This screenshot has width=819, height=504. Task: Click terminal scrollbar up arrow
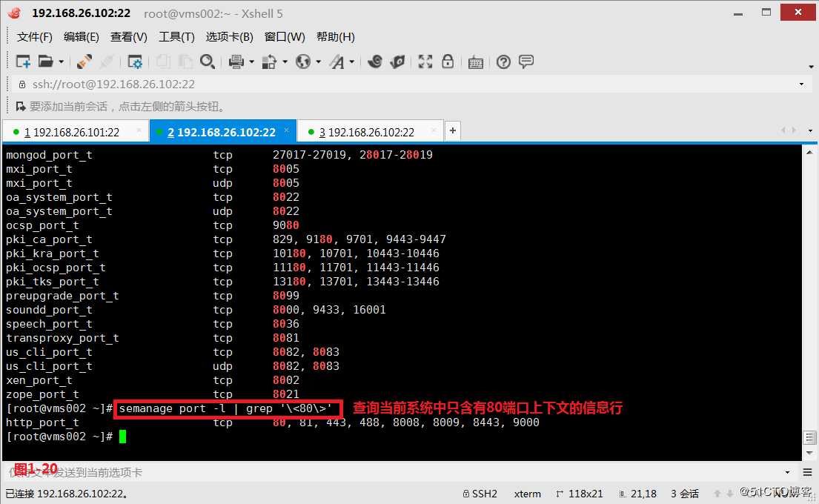[x=809, y=153]
